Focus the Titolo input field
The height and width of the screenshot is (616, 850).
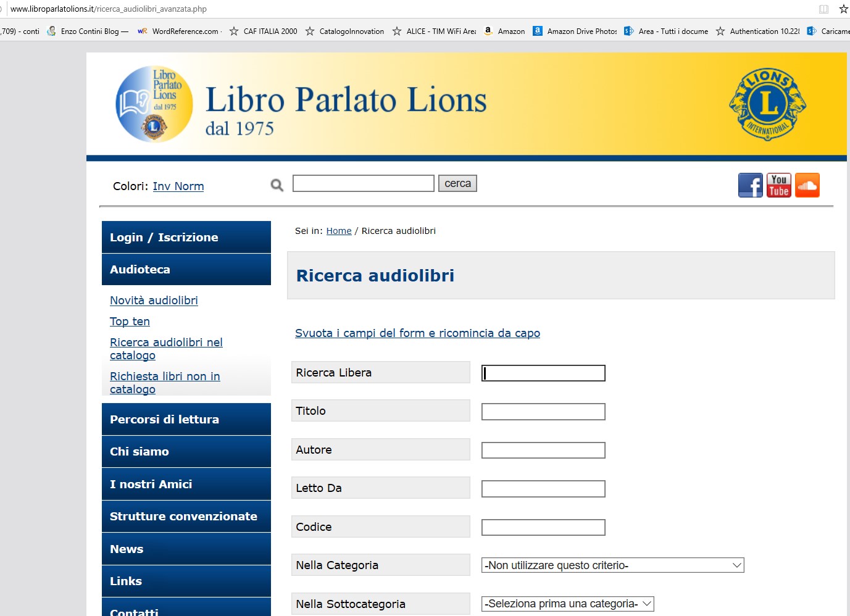(543, 412)
